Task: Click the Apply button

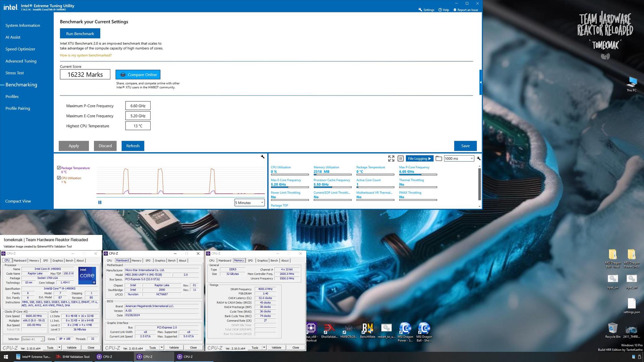Action: point(74,146)
